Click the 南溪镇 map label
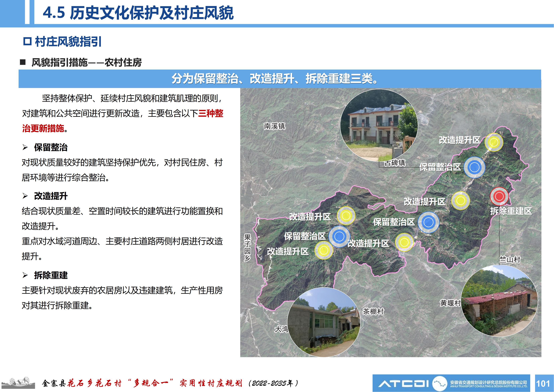 pos(275,126)
